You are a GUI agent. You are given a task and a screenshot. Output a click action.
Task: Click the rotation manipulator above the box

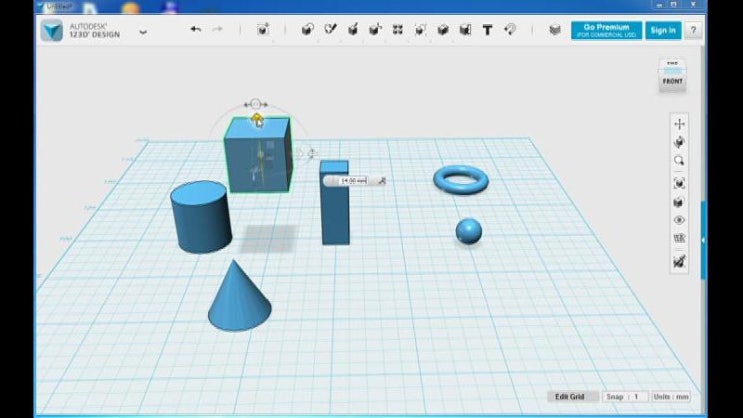click(255, 104)
